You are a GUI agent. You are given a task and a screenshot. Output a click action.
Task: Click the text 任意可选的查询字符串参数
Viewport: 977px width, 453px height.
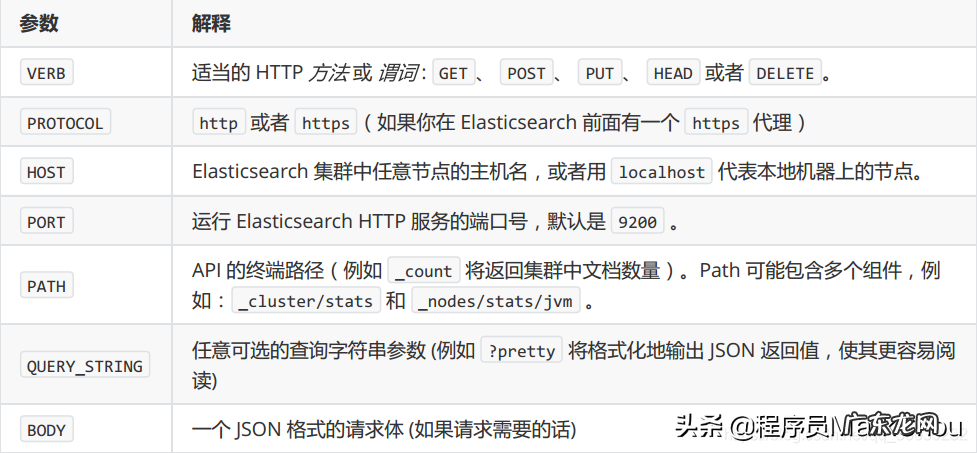pyautogui.click(x=307, y=350)
